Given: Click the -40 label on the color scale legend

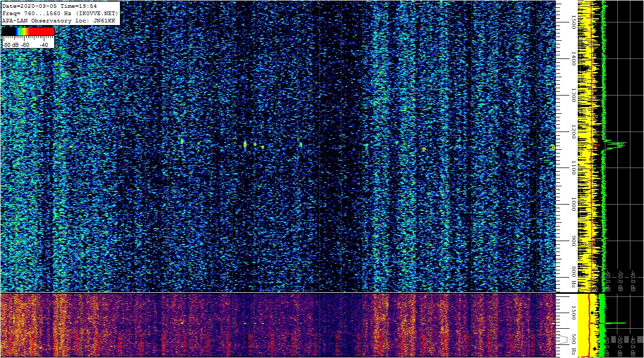Looking at the screenshot, I should (x=44, y=45).
